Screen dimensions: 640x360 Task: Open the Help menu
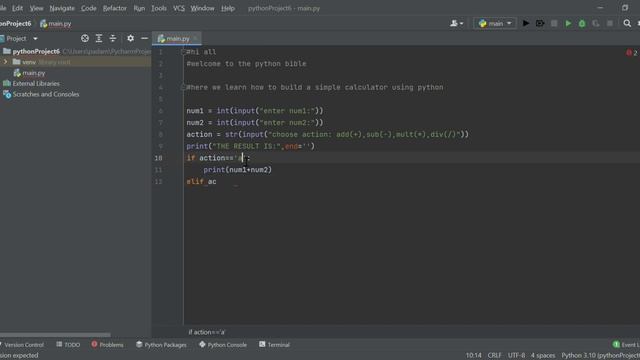pos(228,8)
